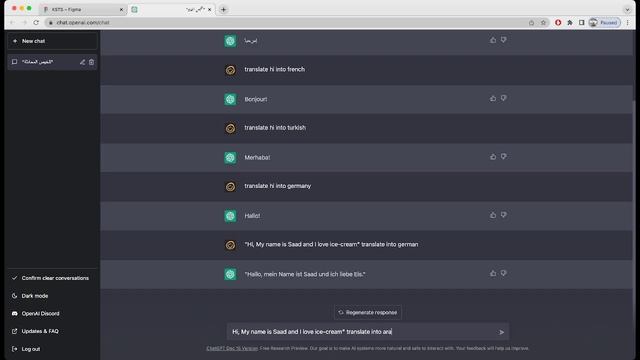This screenshot has width=640, height=360.
Task: Open a new browser tab
Action: pyautogui.click(x=223, y=9)
